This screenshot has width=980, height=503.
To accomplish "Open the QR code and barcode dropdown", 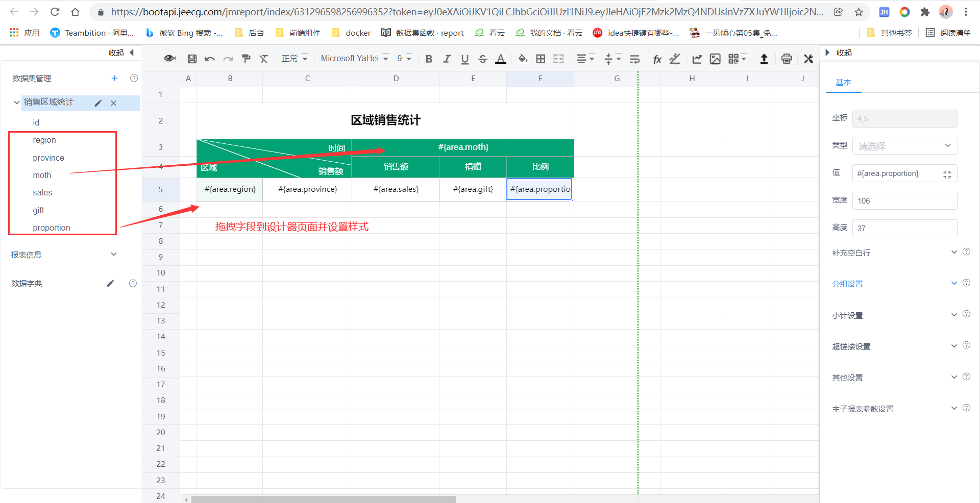I will click(737, 59).
